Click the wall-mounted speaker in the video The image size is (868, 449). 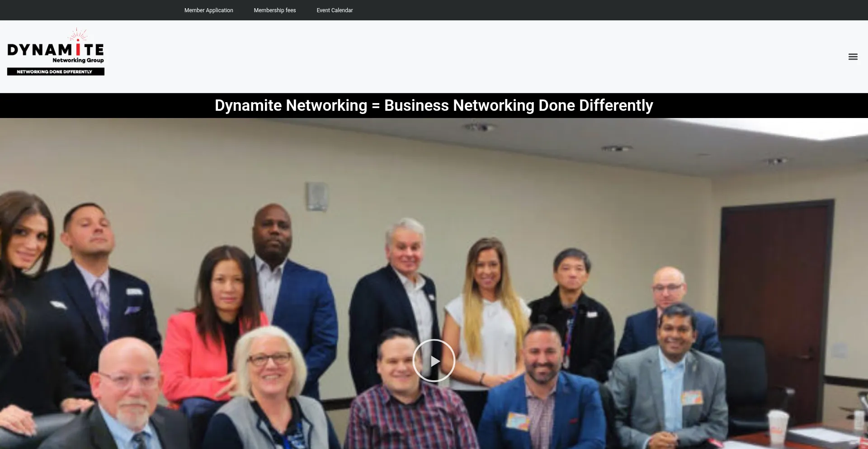[x=316, y=196]
